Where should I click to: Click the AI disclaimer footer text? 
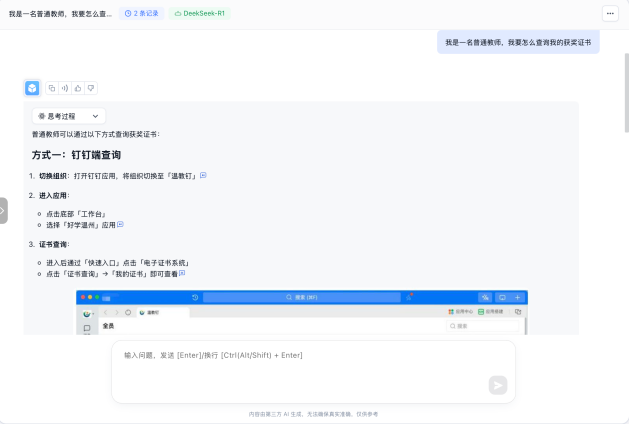tap(313, 414)
